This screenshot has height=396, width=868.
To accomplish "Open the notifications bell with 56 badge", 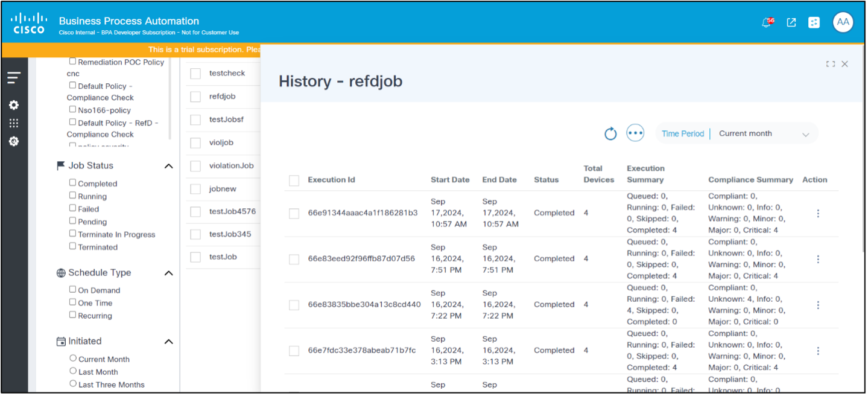I will click(x=768, y=22).
